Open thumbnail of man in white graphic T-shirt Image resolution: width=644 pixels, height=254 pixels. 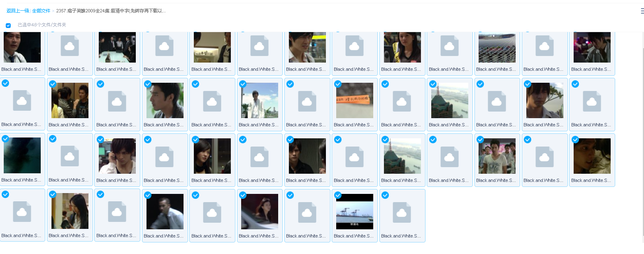pyautogui.click(x=497, y=156)
